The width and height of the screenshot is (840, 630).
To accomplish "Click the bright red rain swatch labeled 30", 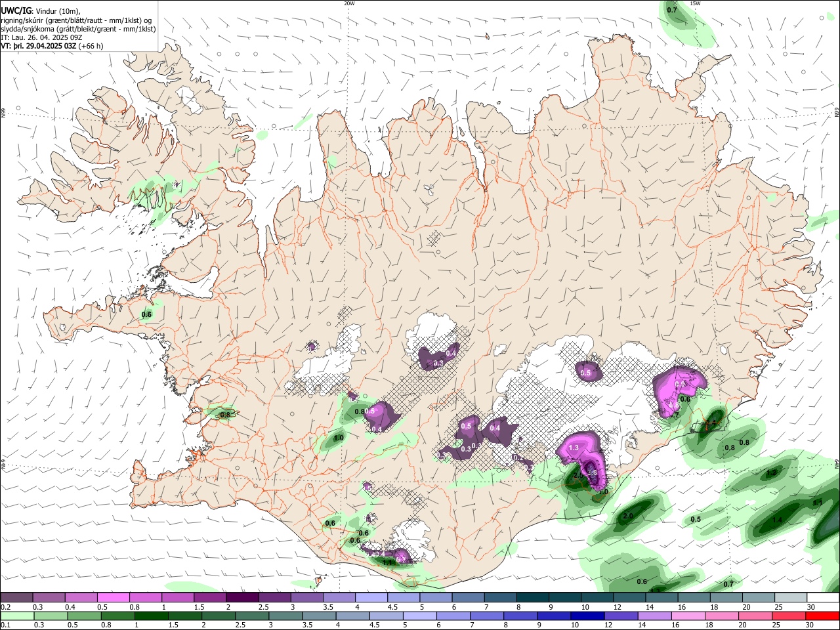I will [x=822, y=616].
